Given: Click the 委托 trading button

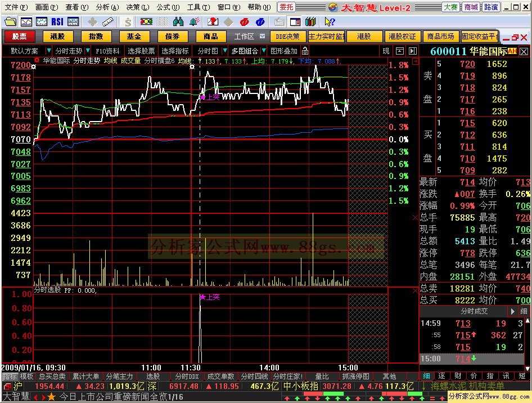Looking at the screenshot, I should 286,7.
